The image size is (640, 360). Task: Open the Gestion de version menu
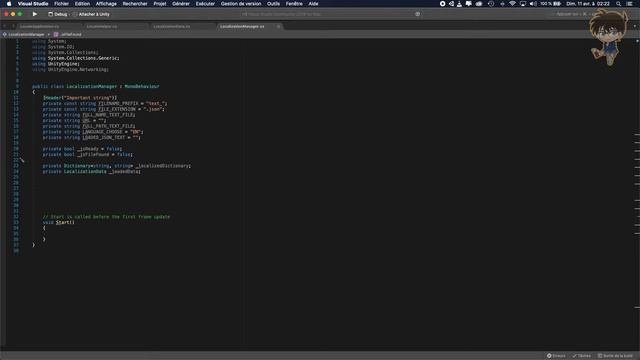click(241, 4)
